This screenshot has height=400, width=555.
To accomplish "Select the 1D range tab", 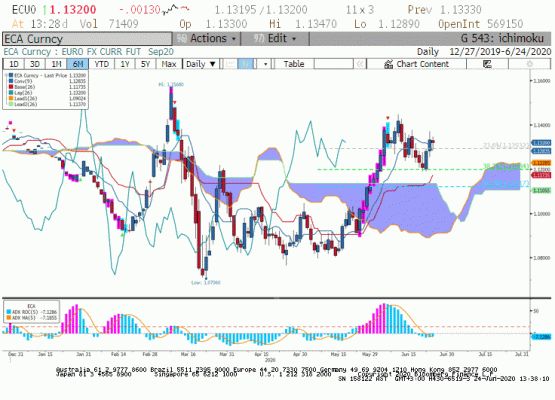I will [x=14, y=64].
